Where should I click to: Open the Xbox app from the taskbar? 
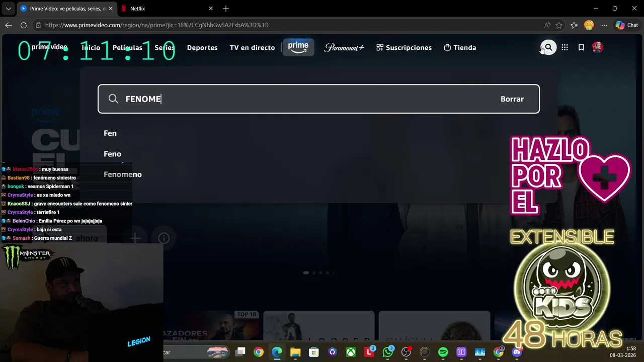(x=351, y=352)
